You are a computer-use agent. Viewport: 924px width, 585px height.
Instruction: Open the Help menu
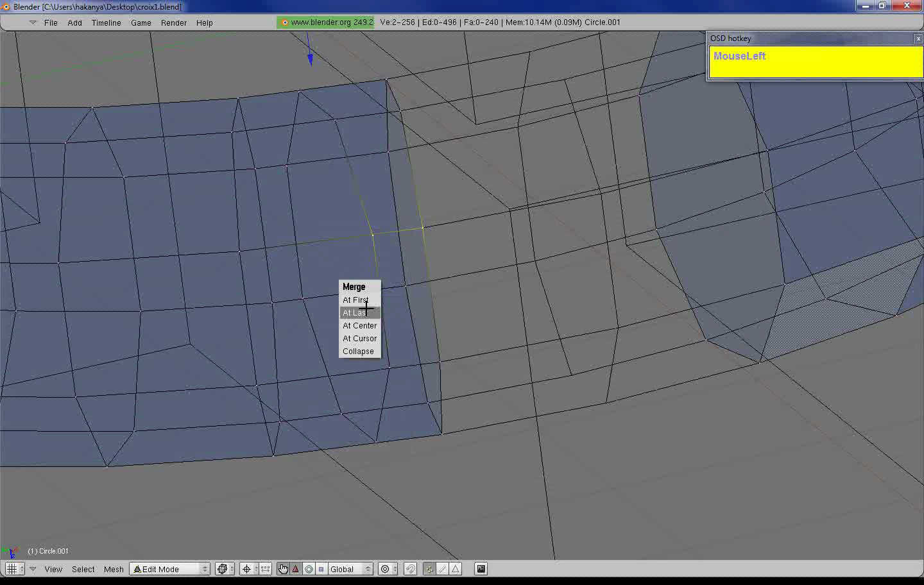[x=205, y=22]
